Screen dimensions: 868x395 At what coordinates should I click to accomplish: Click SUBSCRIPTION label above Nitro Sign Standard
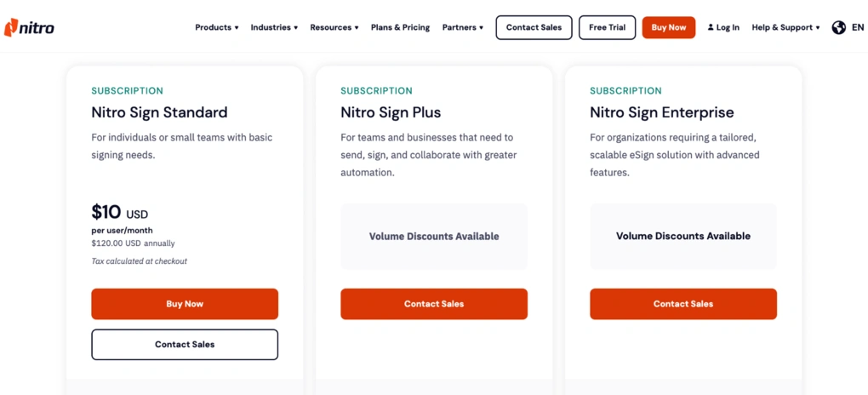(x=128, y=91)
